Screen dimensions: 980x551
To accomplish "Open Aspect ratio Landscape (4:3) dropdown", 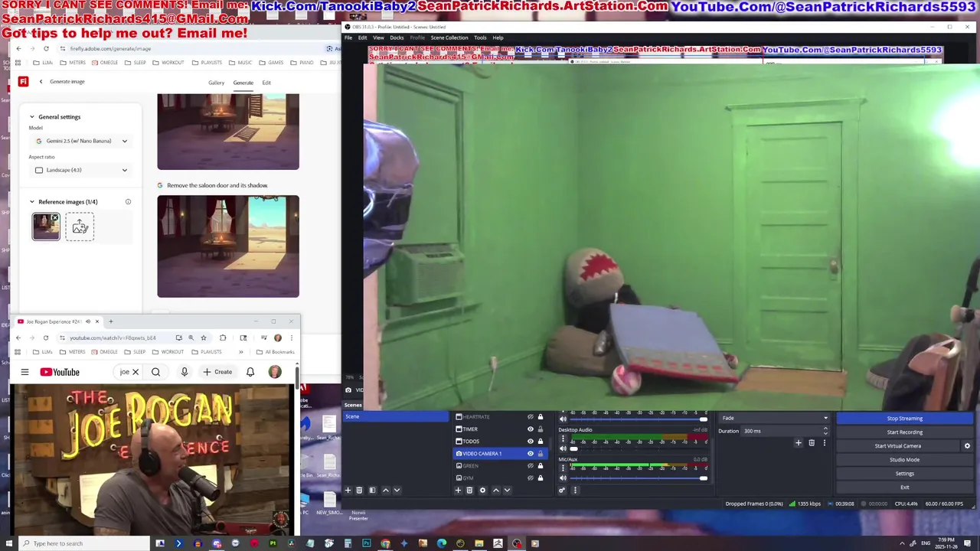I will (80, 170).
